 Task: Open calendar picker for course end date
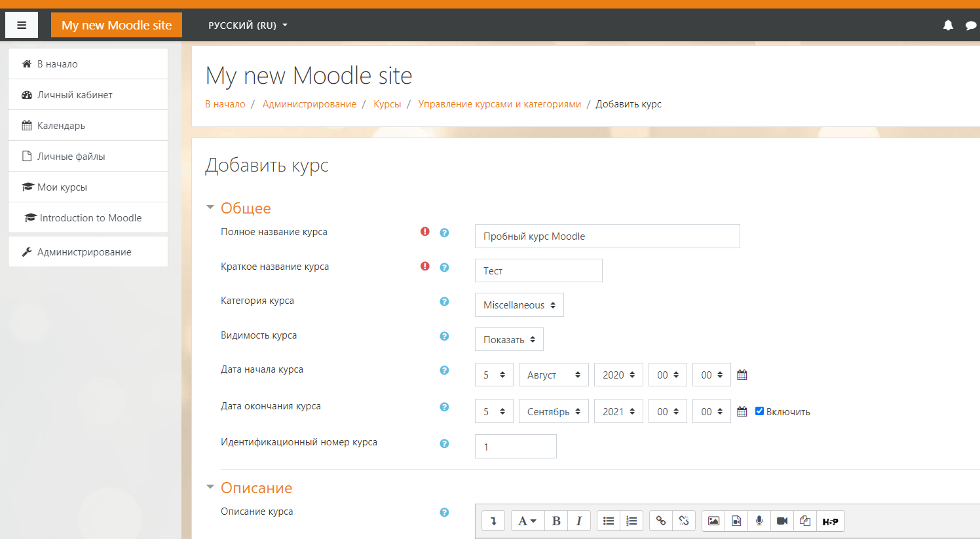click(742, 411)
